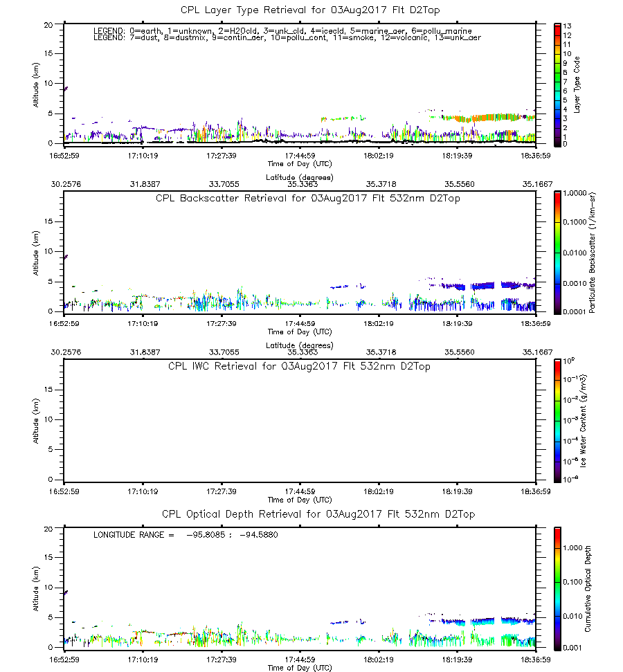Select the CPL Layer Type Retrieval title
The height and width of the screenshot is (672, 623).
[x=310, y=10]
